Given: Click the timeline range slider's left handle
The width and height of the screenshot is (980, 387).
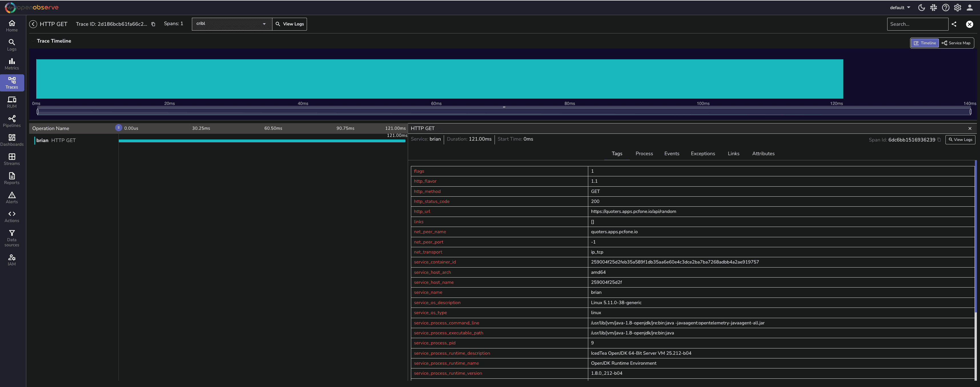Looking at the screenshot, I should coord(38,111).
